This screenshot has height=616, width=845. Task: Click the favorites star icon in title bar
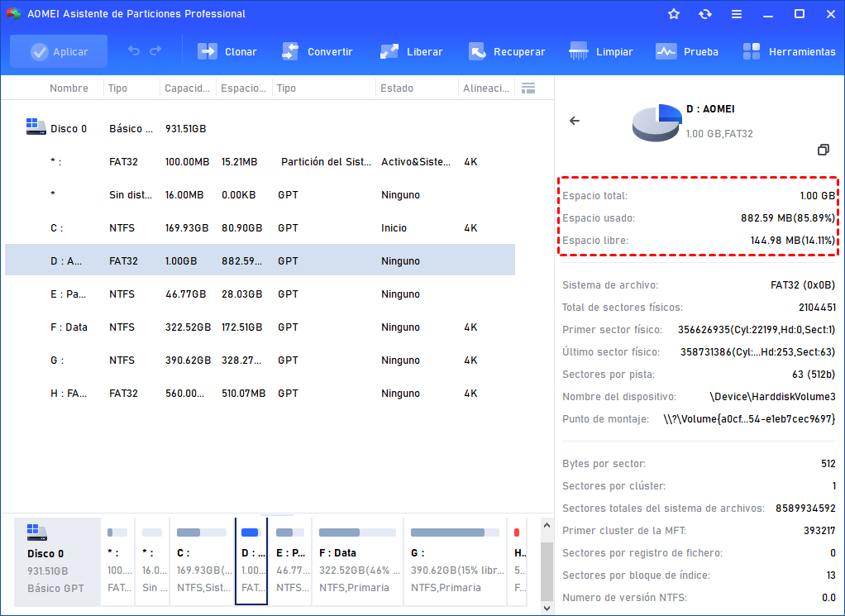pyautogui.click(x=674, y=14)
